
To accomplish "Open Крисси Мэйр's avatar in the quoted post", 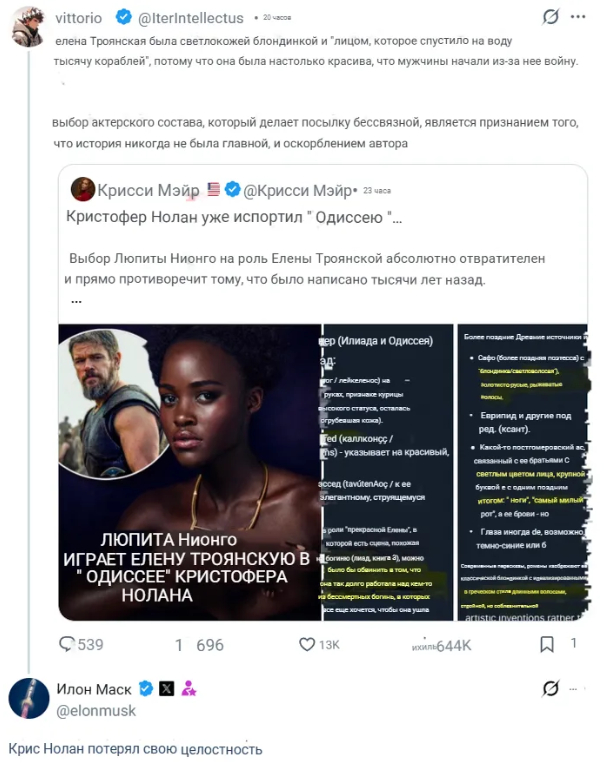I will pos(83,189).
